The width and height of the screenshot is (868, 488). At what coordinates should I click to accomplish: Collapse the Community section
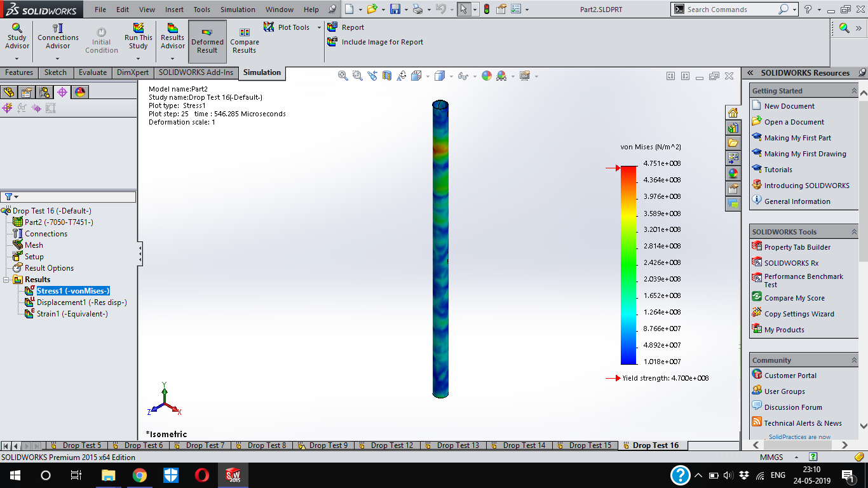(x=854, y=360)
